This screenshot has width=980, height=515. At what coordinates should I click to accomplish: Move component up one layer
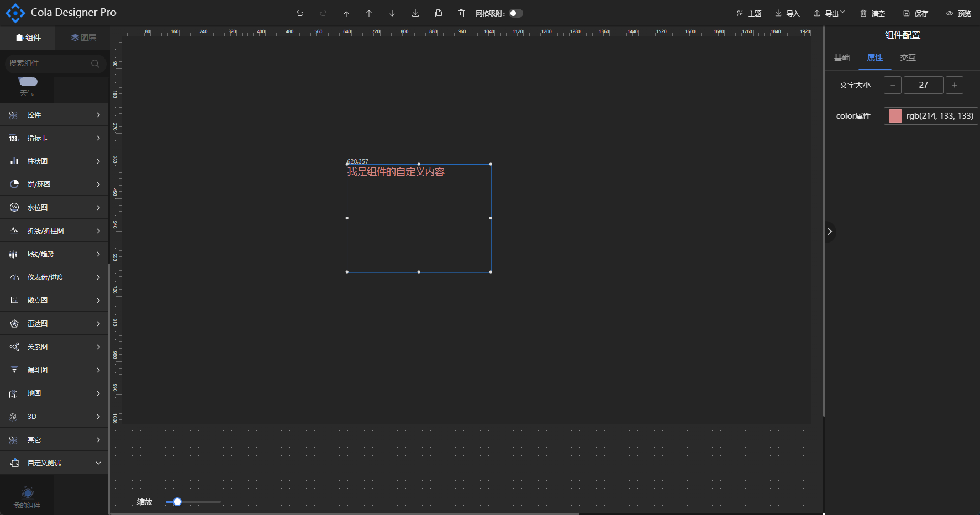pyautogui.click(x=369, y=13)
